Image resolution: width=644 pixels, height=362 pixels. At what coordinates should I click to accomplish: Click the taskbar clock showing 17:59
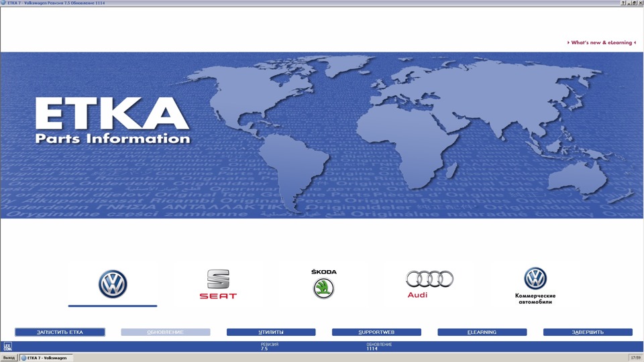click(x=635, y=358)
